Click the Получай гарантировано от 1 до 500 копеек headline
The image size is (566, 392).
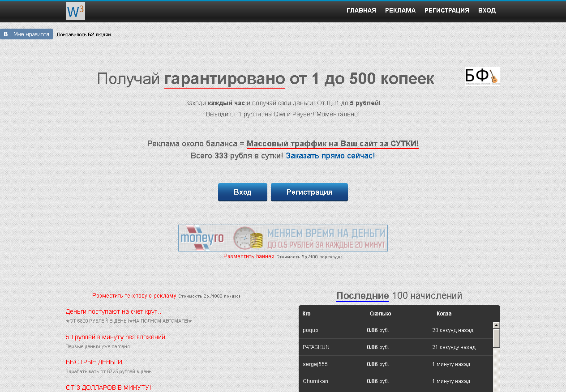click(x=266, y=79)
